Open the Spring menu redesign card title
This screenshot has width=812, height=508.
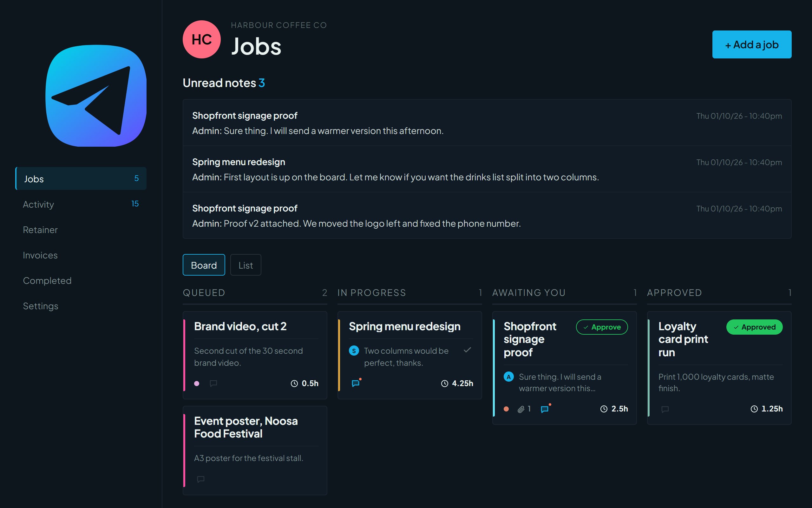point(405,326)
